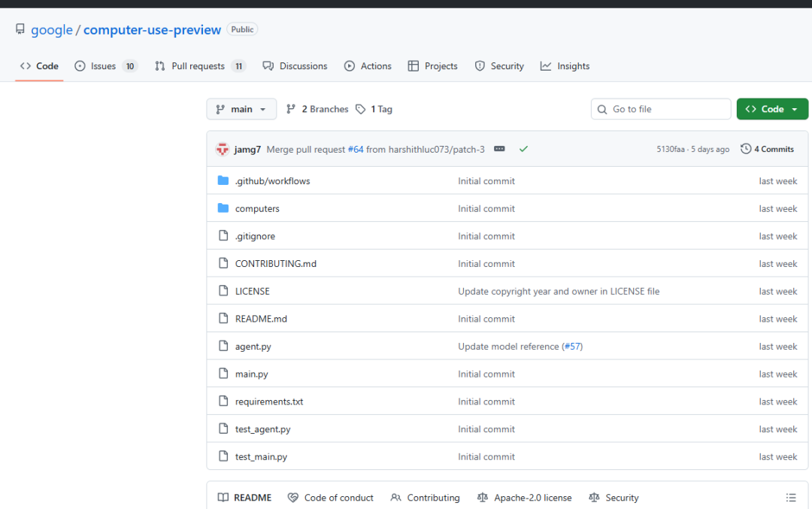Open pull request #64 link
The image size is (812, 509).
[355, 150]
